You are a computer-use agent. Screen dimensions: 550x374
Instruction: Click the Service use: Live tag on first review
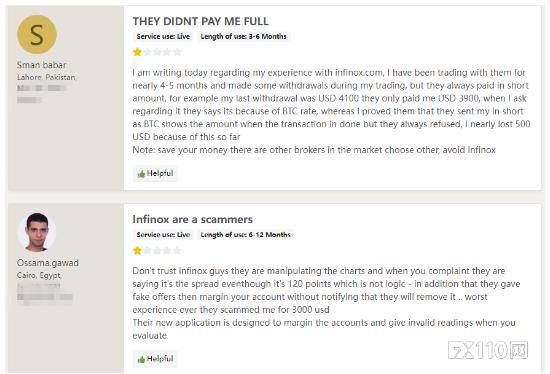(x=163, y=36)
